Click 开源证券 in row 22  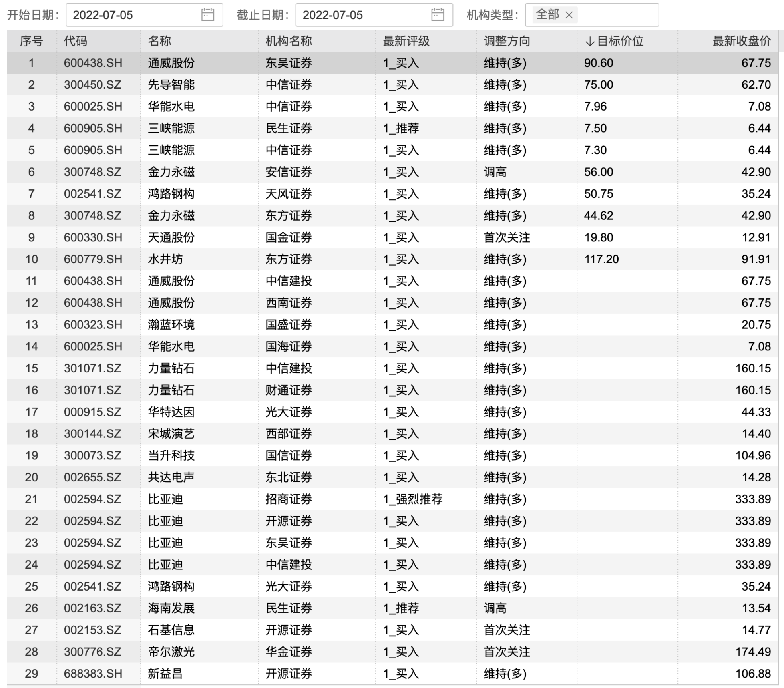(289, 521)
